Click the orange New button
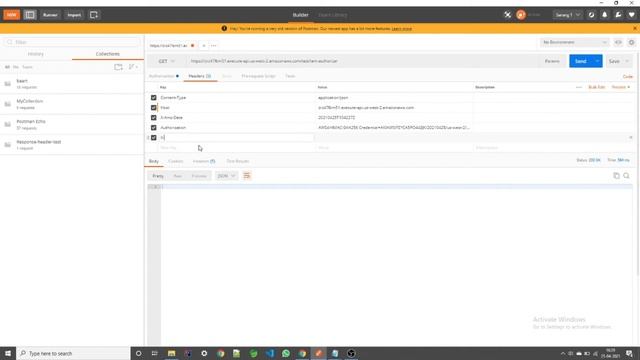The width and height of the screenshot is (640, 360). pos(11,15)
